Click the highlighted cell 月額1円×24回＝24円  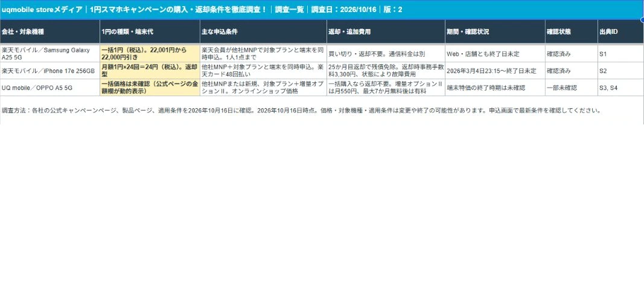click(150, 71)
